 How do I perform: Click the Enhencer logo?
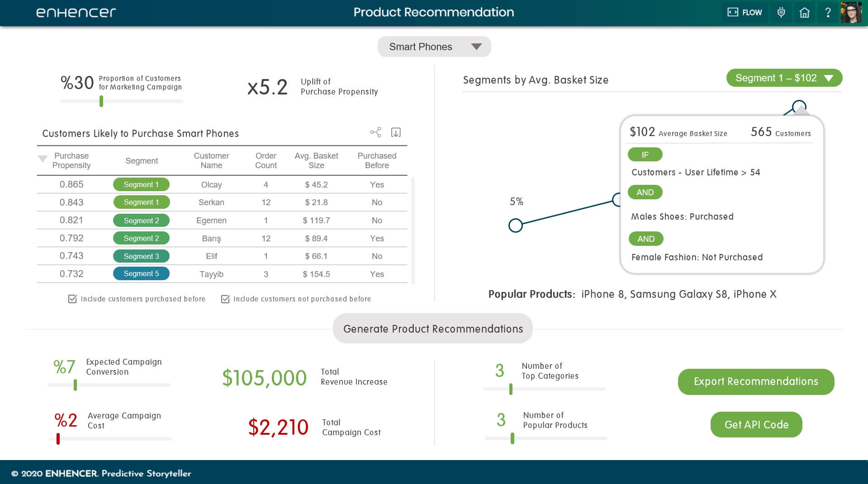76,13
